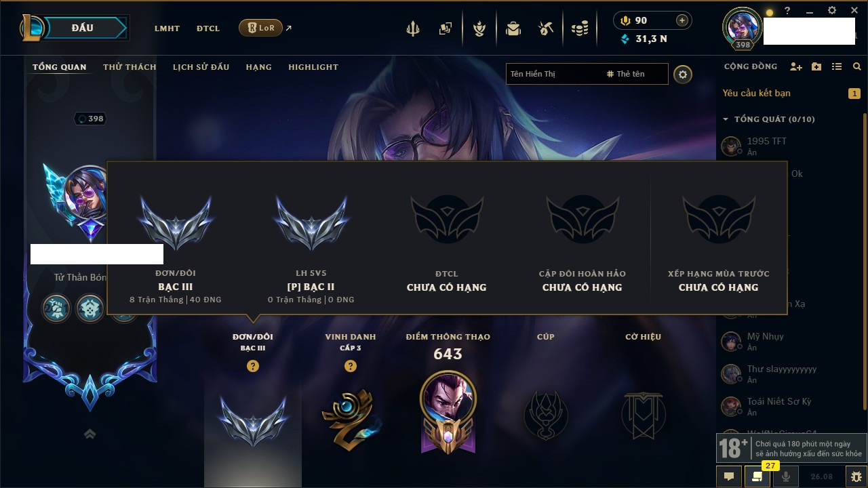Open the Collection cards icon

pos(446,28)
